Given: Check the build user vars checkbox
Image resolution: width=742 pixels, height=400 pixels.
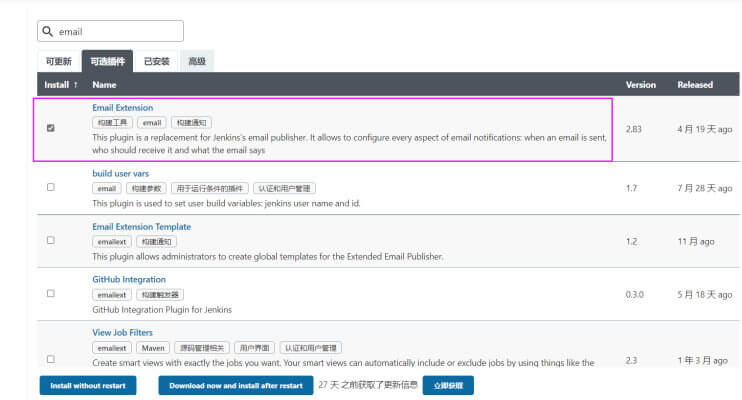Looking at the screenshot, I should 51,187.
